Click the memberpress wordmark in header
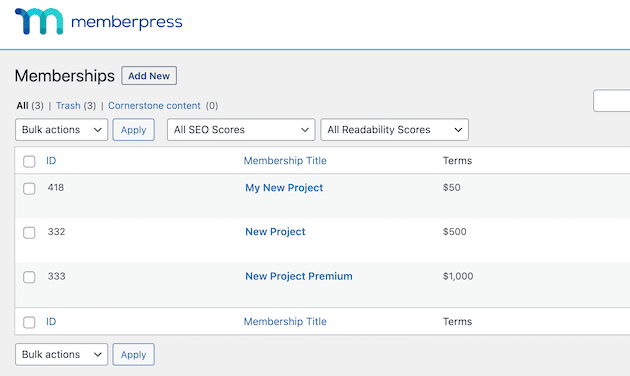This screenshot has height=376, width=630. pyautogui.click(x=127, y=22)
